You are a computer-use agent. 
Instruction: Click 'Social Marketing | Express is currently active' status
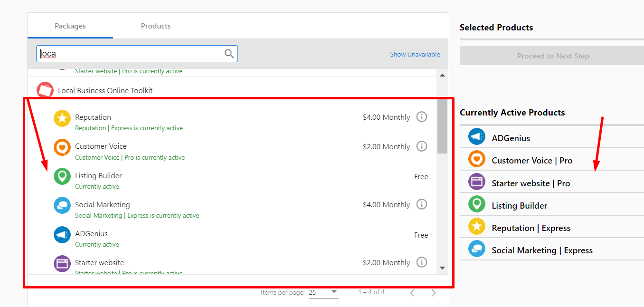pos(137,216)
